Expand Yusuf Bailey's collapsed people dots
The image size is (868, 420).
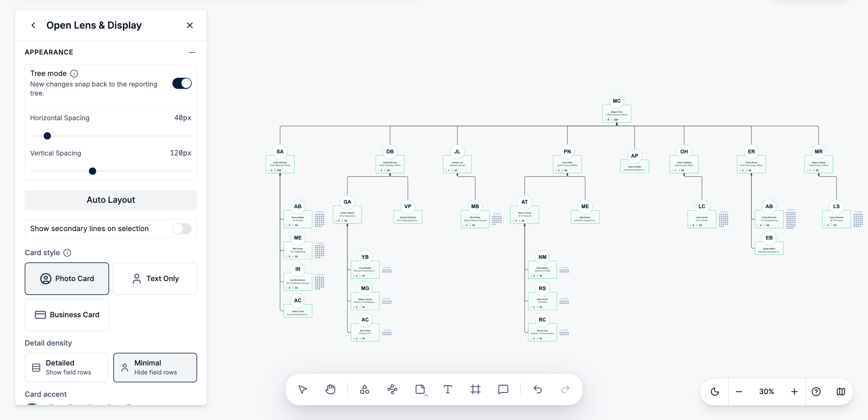387,270
